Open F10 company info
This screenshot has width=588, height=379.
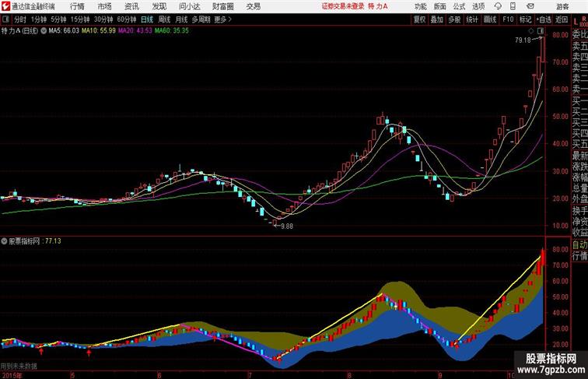pos(508,19)
